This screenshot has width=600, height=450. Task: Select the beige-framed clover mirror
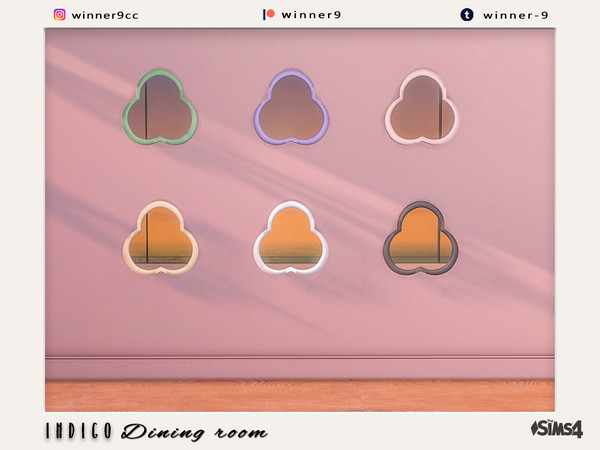160,238
